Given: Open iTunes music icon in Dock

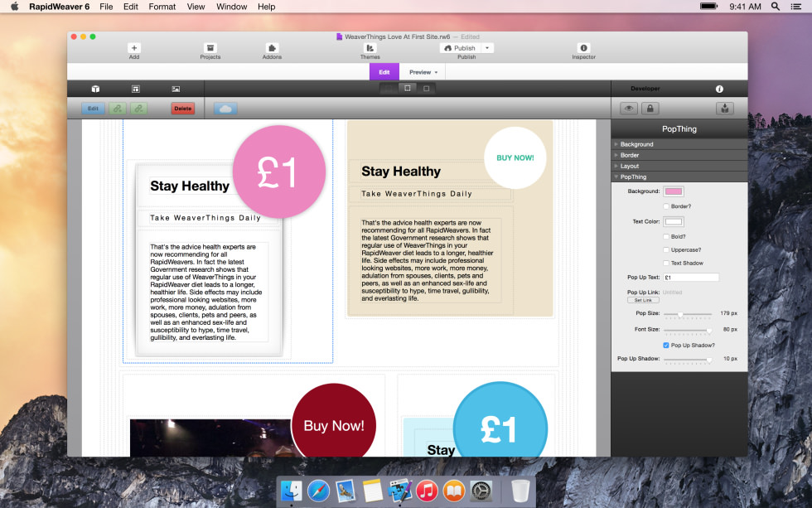Looking at the screenshot, I should tap(427, 491).
